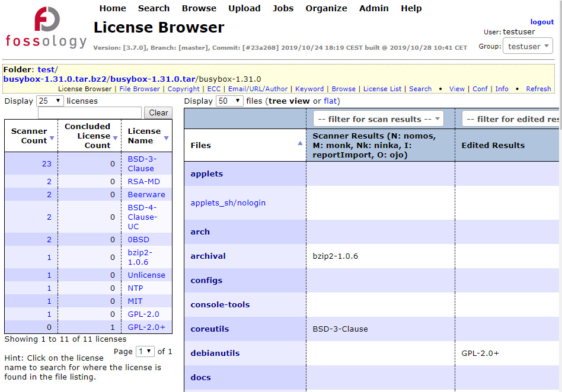Click bzip2-1.0.6 license name link

click(140, 257)
